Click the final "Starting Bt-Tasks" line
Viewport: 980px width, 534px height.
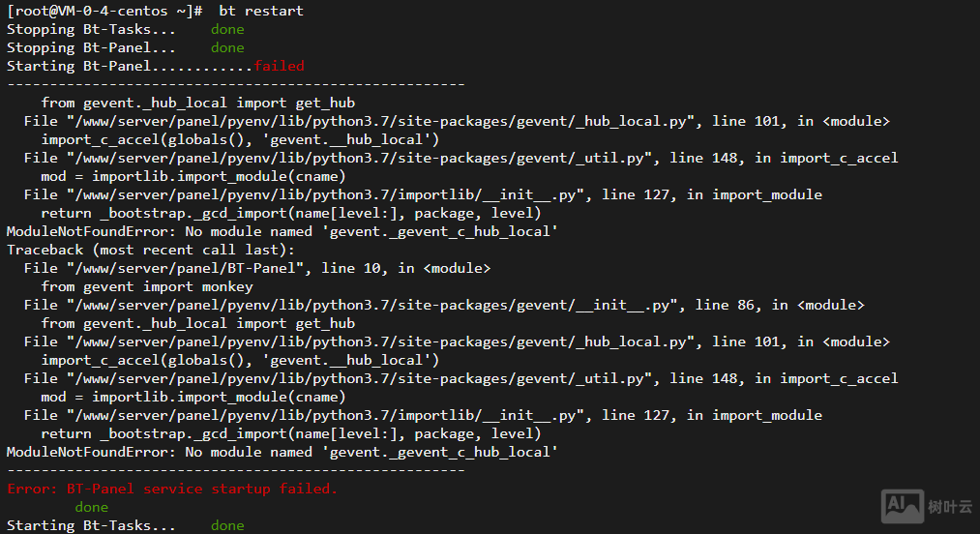[92, 525]
